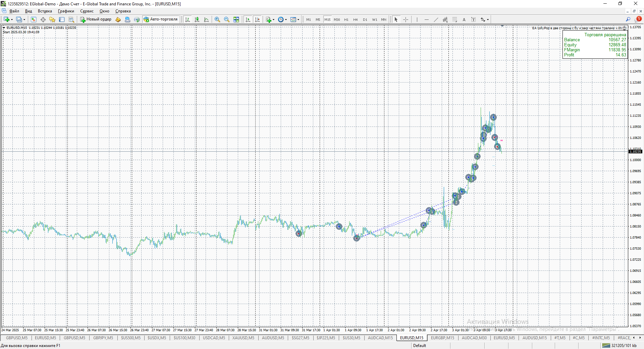This screenshot has width=644, height=349.
Task: Expand the arrows tool dropdown
Action: click(488, 19)
